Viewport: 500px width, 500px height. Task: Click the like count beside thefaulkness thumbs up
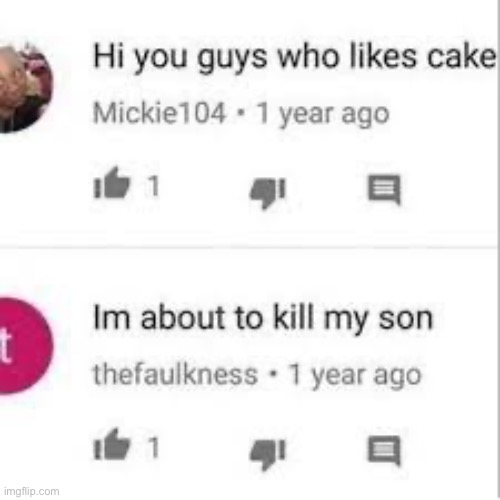point(153,447)
